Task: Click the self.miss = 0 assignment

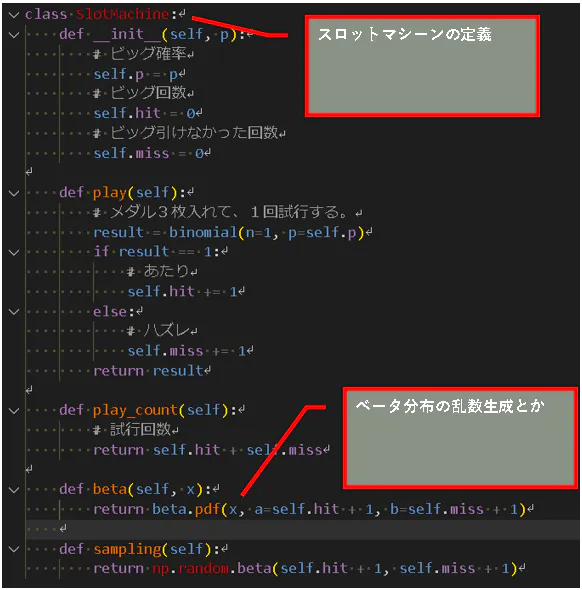Action: coord(152,153)
